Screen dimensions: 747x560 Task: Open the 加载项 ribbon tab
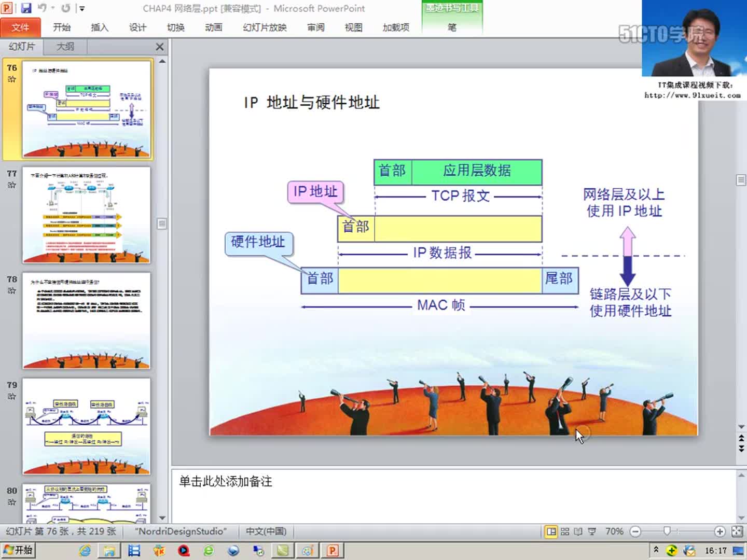coord(396,27)
